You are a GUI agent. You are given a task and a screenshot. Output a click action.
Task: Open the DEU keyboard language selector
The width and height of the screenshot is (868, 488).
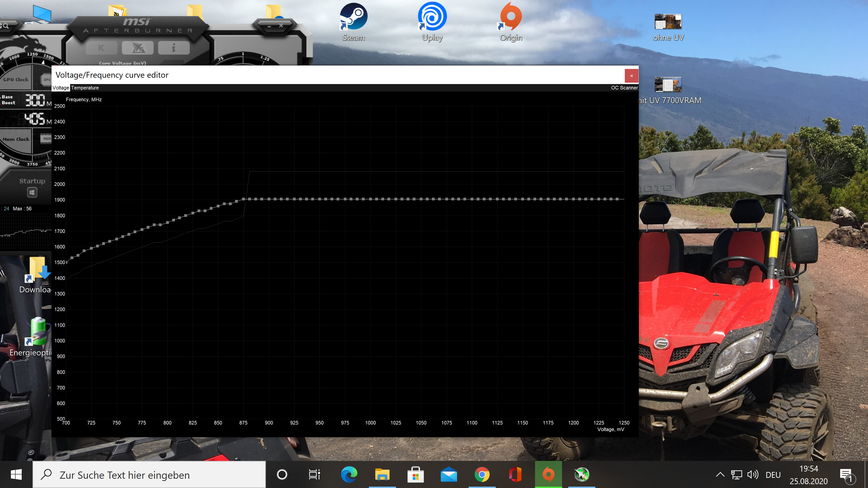tap(773, 475)
